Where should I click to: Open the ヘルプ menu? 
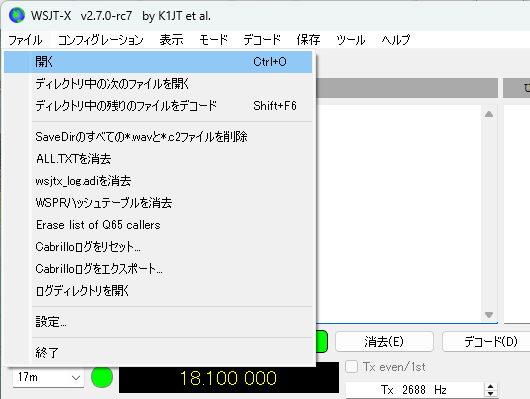(396, 40)
